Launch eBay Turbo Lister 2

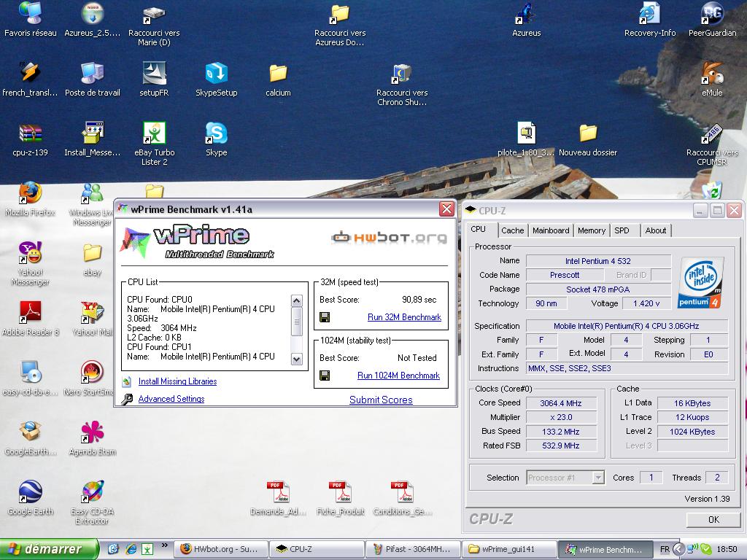point(154,144)
